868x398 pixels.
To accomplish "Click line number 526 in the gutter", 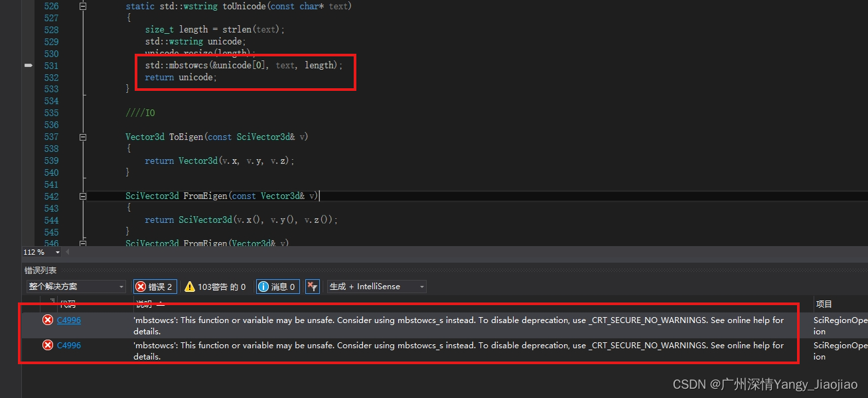I will coord(51,6).
